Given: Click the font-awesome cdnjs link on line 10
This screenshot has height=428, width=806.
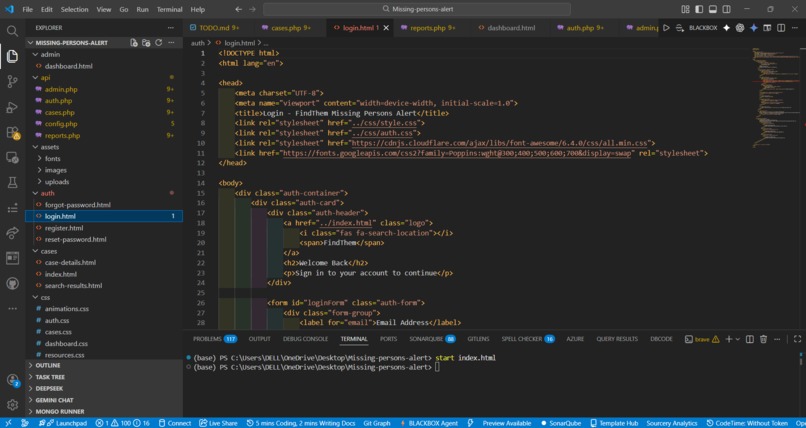Looking at the screenshot, I should (x=500, y=143).
